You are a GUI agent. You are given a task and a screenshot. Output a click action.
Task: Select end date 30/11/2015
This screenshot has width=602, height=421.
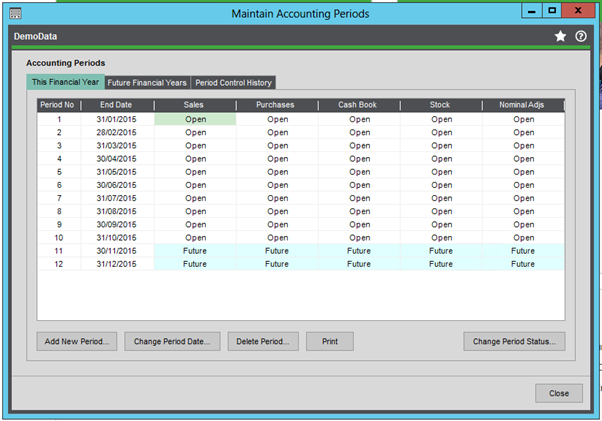tap(116, 251)
